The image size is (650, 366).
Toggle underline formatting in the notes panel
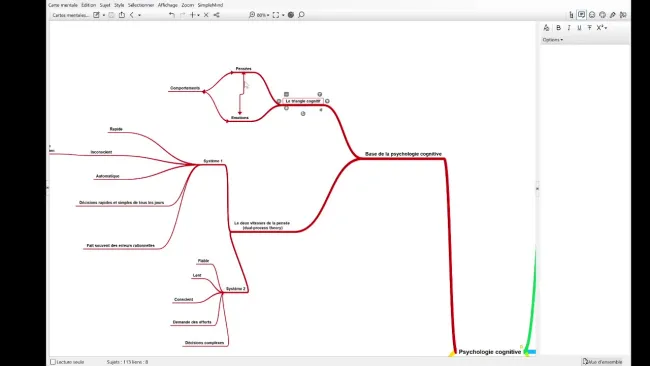point(579,28)
